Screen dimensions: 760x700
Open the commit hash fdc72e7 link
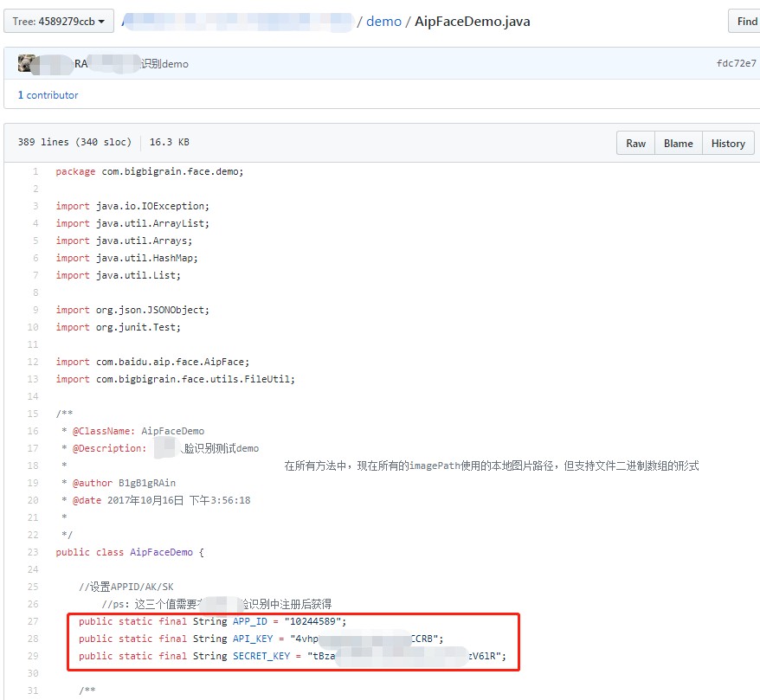736,64
